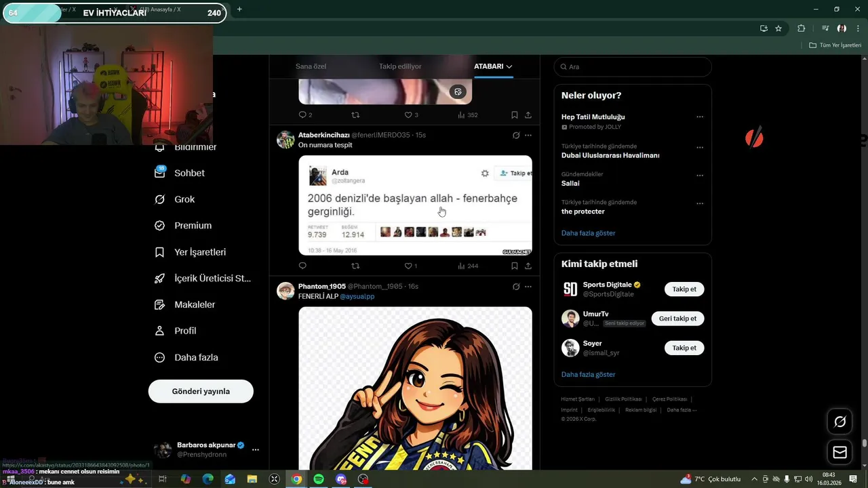Open options for the protecter trend
Screen dimensions: 868x488
pyautogui.click(x=700, y=203)
